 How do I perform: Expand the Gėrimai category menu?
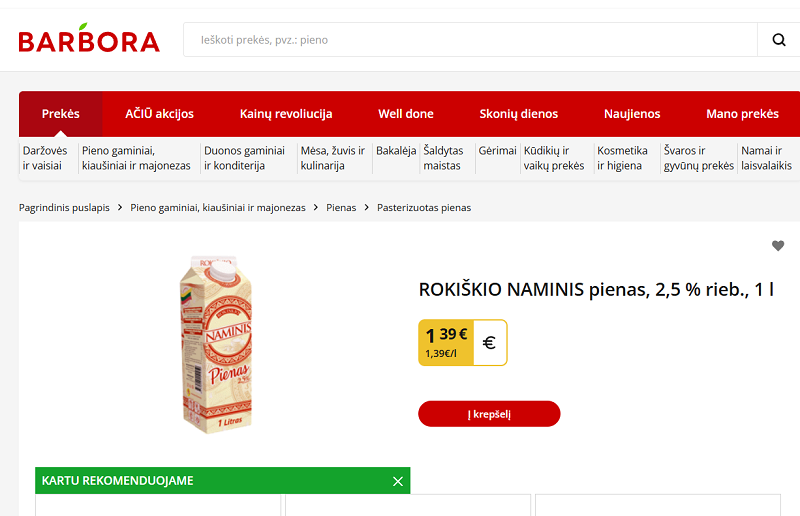[x=497, y=151]
